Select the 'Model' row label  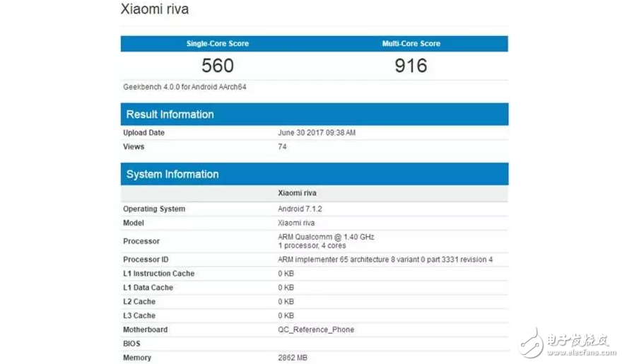click(134, 223)
